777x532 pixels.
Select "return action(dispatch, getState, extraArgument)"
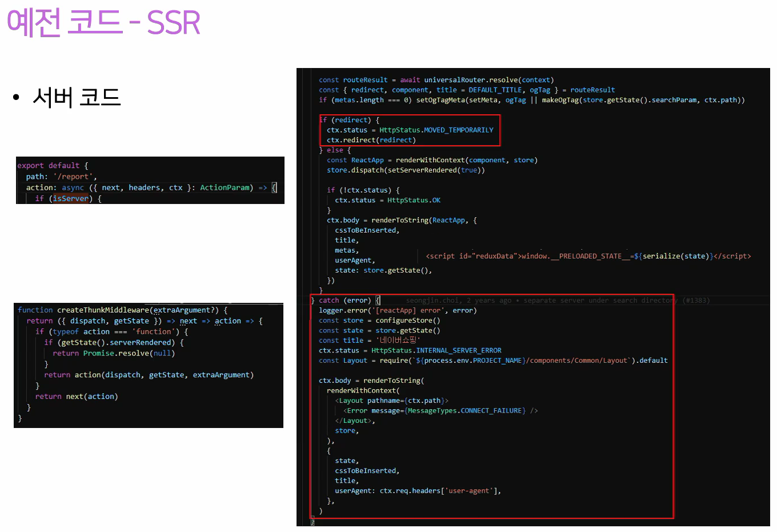point(149,375)
